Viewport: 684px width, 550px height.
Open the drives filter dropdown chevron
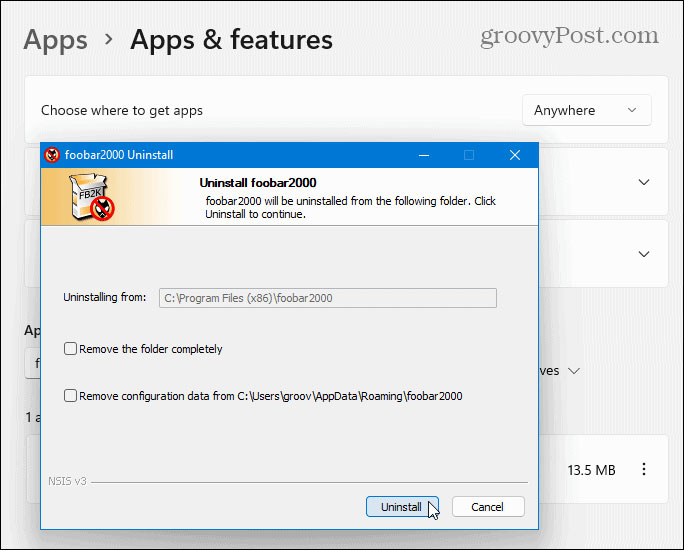pos(574,371)
